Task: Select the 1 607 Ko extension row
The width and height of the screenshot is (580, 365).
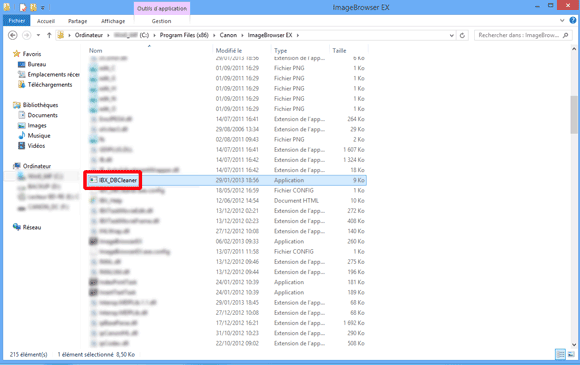Action: pyautogui.click(x=227, y=150)
